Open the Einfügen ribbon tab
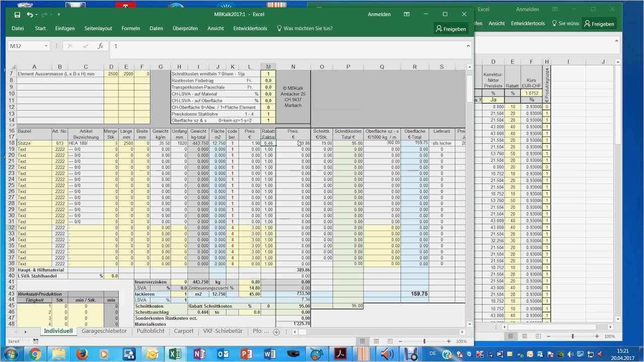This screenshot has width=644, height=362. 65,29
